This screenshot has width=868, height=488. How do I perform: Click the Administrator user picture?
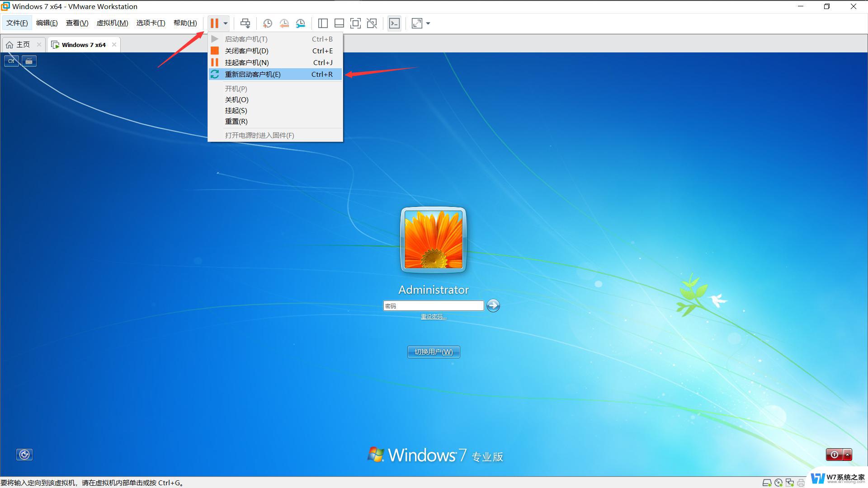tap(433, 240)
